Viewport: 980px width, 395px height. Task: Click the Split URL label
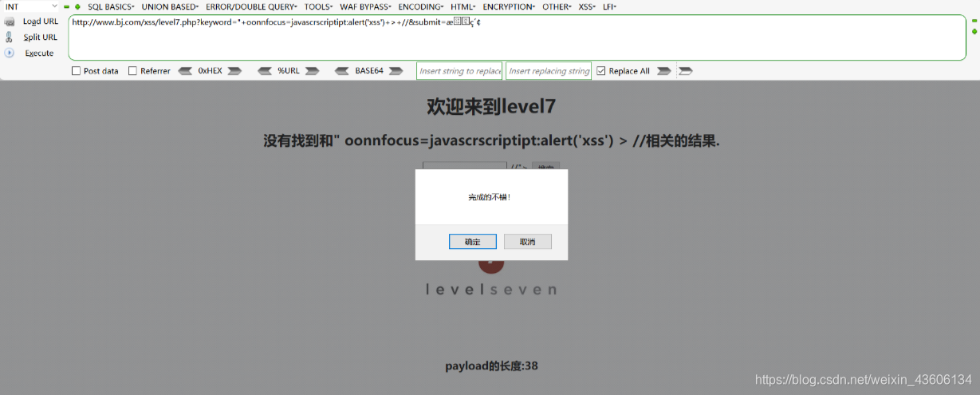pyautogui.click(x=40, y=37)
